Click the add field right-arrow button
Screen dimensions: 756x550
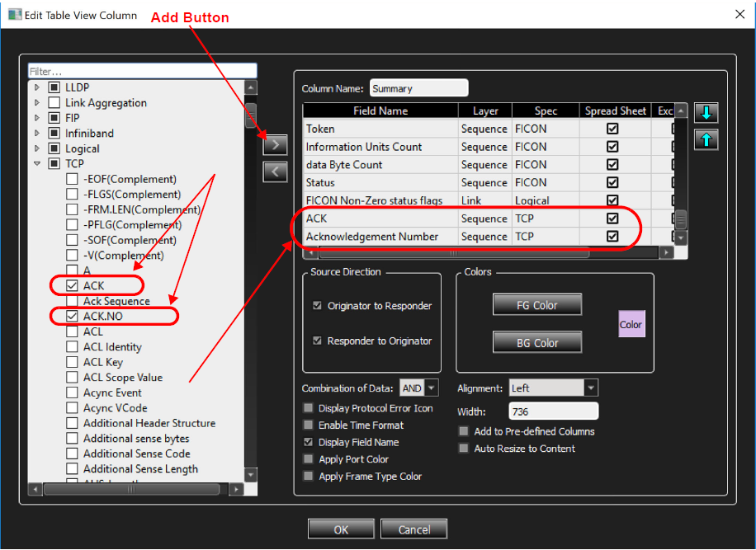coord(276,144)
